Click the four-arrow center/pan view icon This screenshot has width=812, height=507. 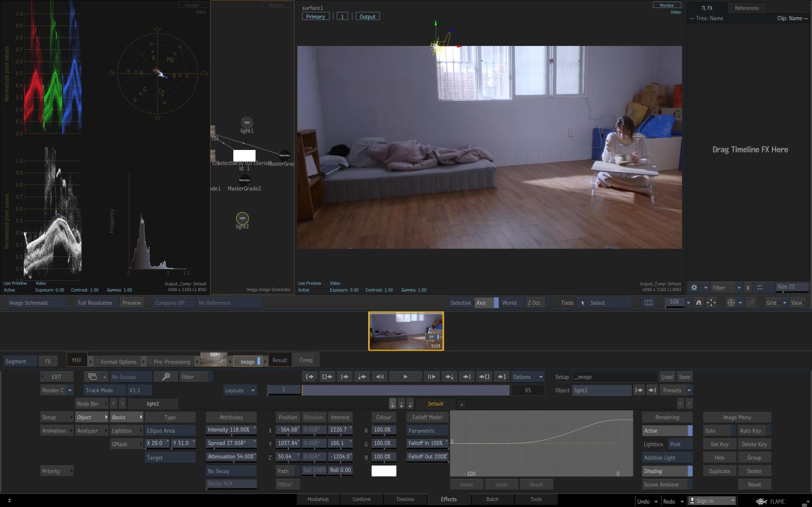pyautogui.click(x=711, y=302)
